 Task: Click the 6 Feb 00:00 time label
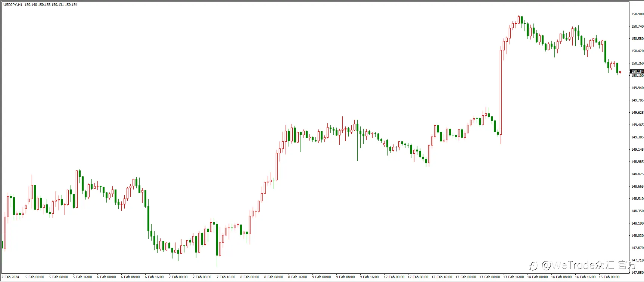(106, 277)
